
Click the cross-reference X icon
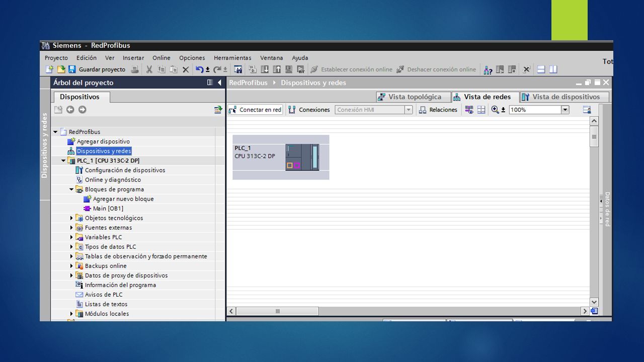526,69
